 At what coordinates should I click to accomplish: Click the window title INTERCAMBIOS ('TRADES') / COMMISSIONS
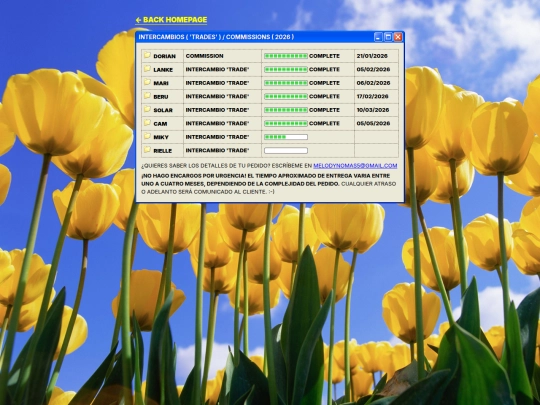coord(216,37)
